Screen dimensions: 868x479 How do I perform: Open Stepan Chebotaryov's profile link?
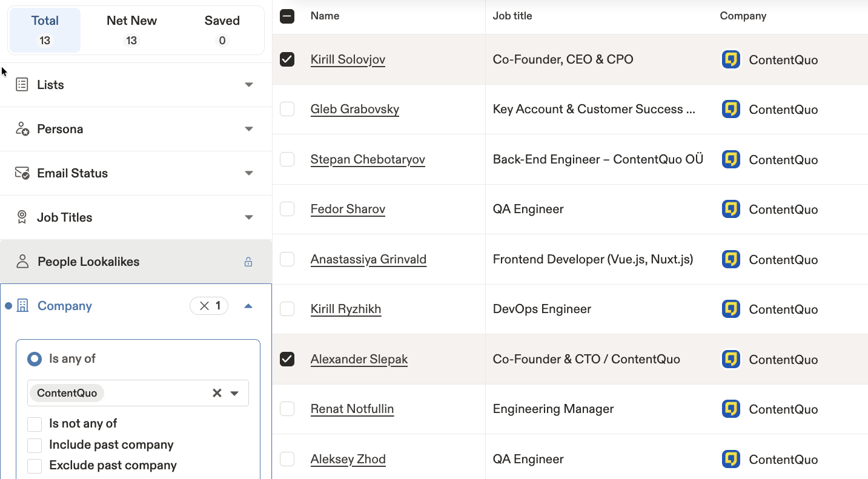point(368,159)
